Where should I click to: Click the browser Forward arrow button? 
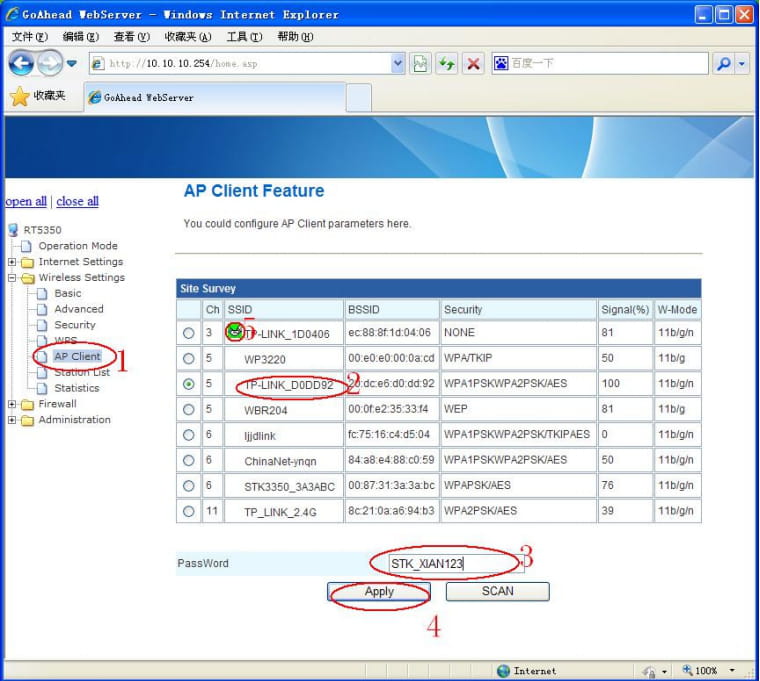tap(50, 63)
